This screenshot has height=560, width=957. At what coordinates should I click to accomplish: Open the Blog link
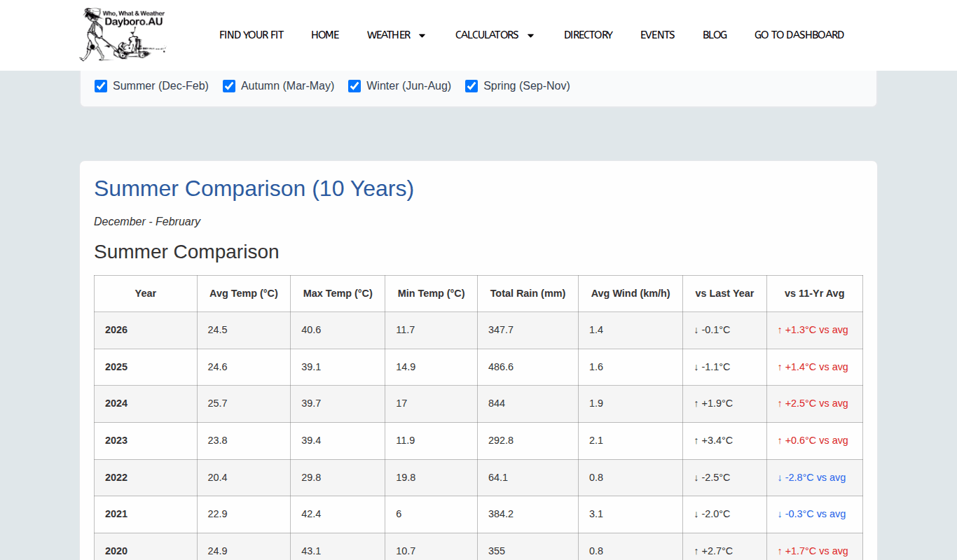(x=715, y=35)
